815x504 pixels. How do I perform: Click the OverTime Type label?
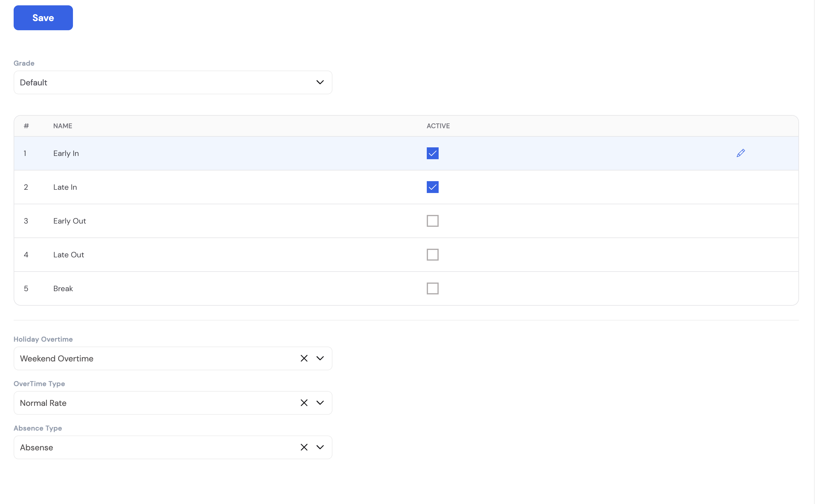click(x=39, y=384)
